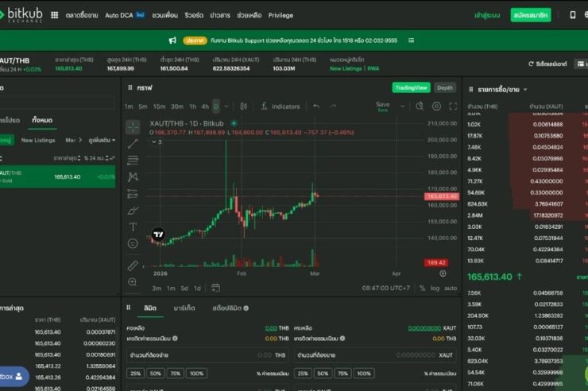588x391 pixels.
Task: Click the market search field in left panel
Action: coord(57,103)
